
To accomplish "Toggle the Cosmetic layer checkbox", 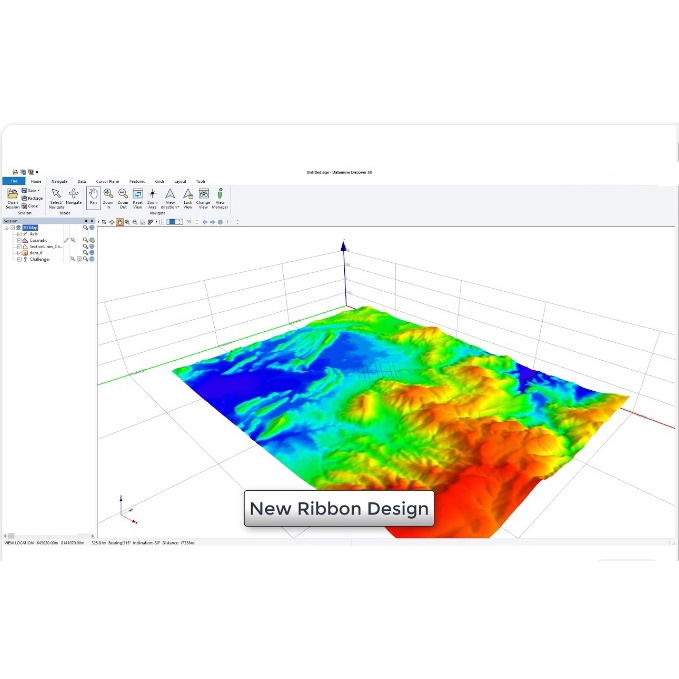I will 19,241.
